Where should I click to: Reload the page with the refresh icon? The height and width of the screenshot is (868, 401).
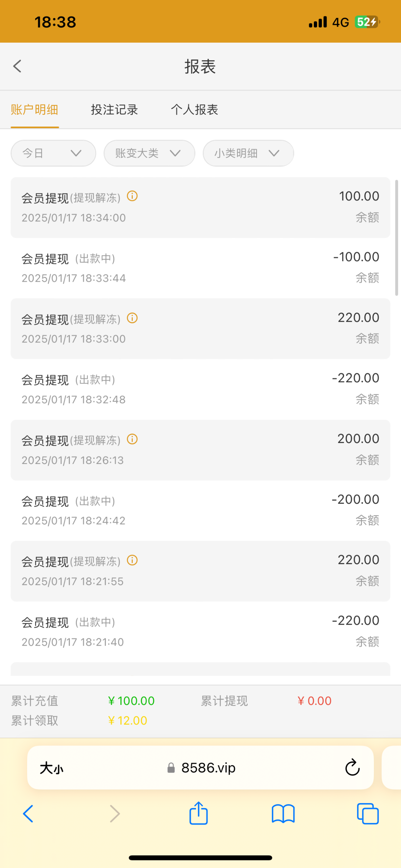click(352, 767)
